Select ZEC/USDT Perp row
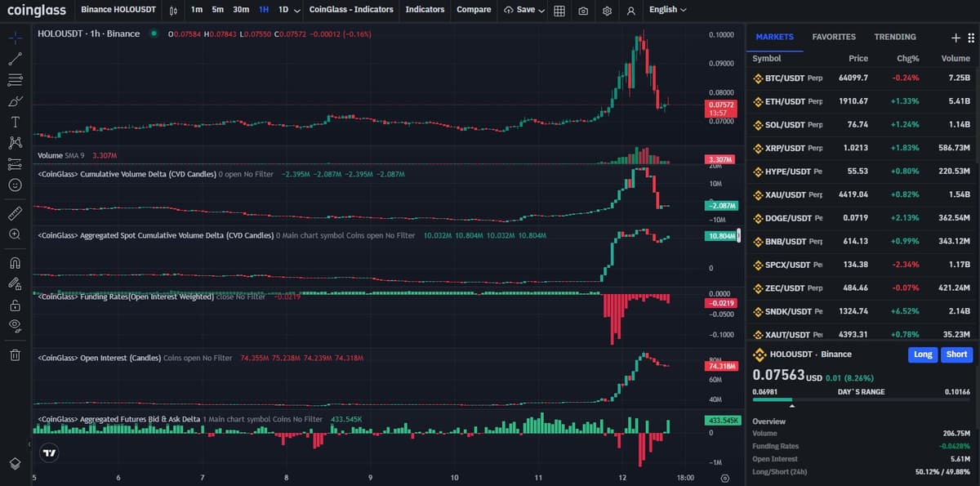Screen dimensions: 980x486 pos(862,288)
